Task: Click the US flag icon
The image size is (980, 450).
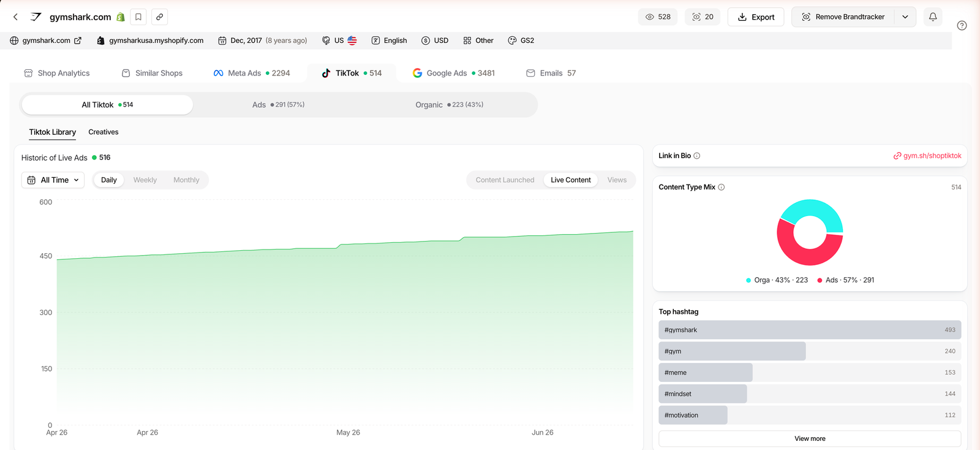Action: click(x=352, y=40)
